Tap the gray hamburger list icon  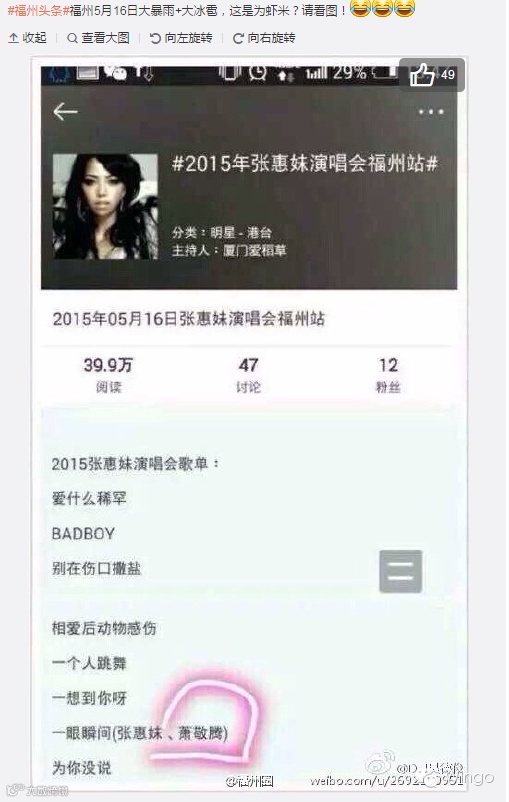pos(401,571)
